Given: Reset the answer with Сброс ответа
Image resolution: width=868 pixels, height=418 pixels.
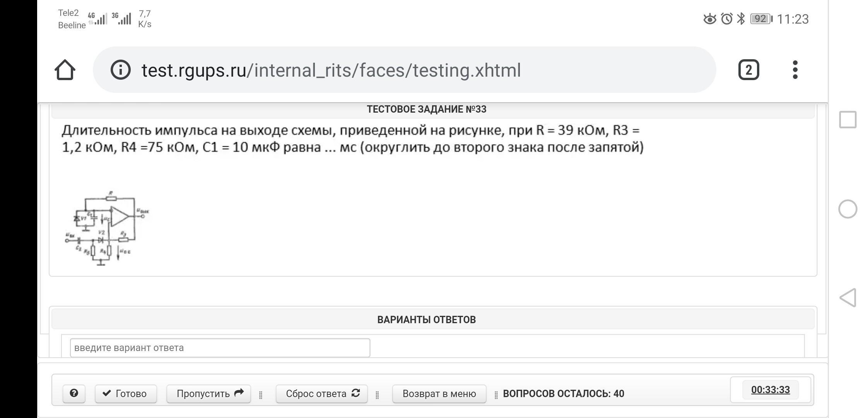Looking at the screenshot, I should click(x=322, y=394).
